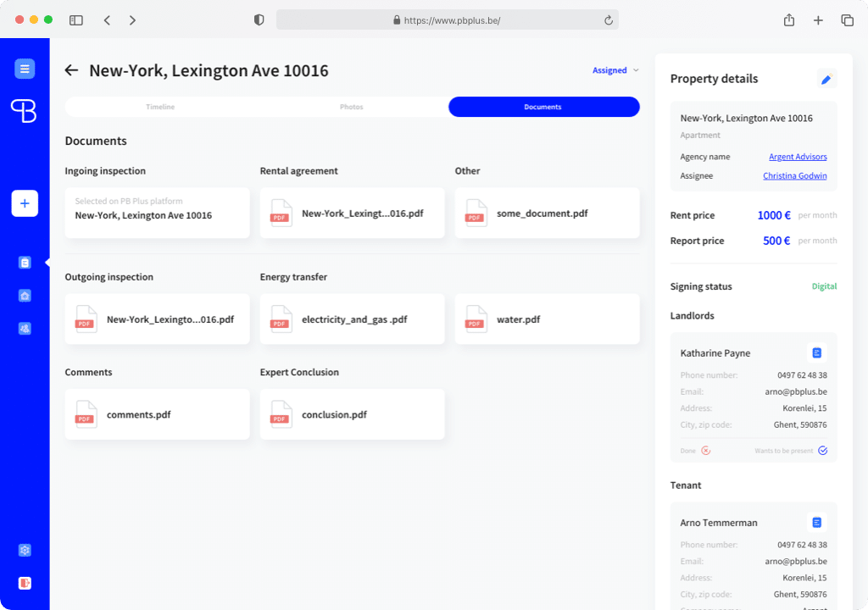
Task: Open the Christina Godwin assignee link
Action: [x=794, y=175]
